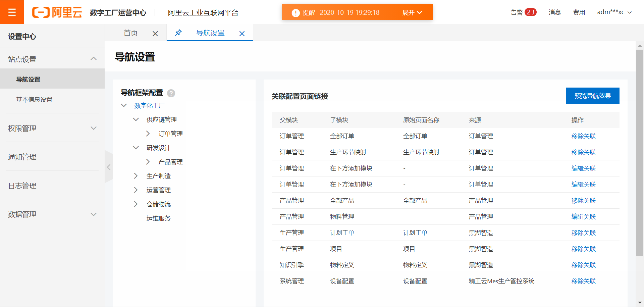Image resolution: width=644 pixels, height=307 pixels.
Task: Click 移除关联 for the 计划工单 row
Action: [x=584, y=233]
